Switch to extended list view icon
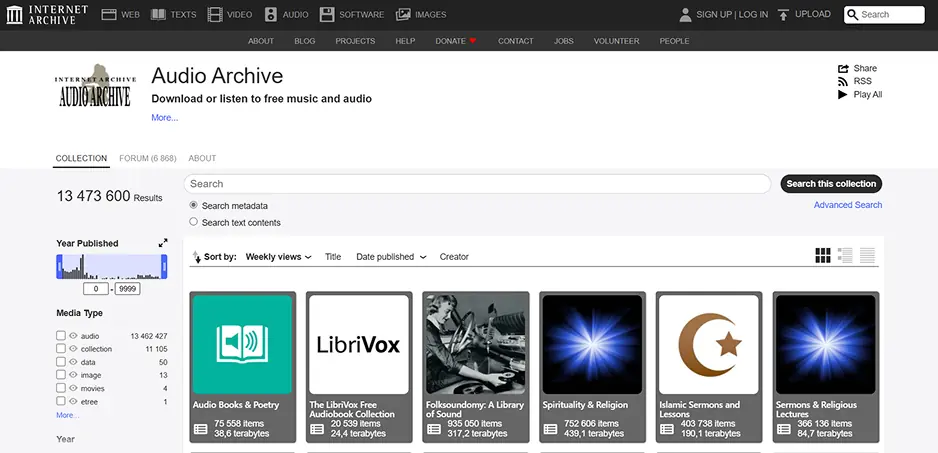The height and width of the screenshot is (453, 938). coord(845,256)
